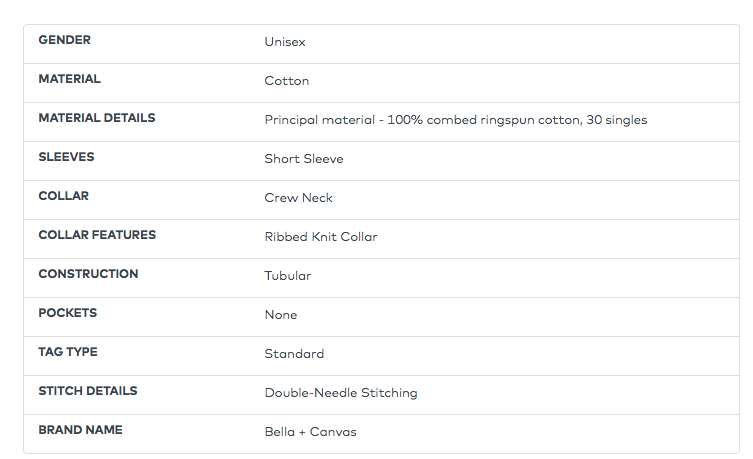Click the POCKETS row label
Viewport: 753px width, 459px height.
click(67, 313)
